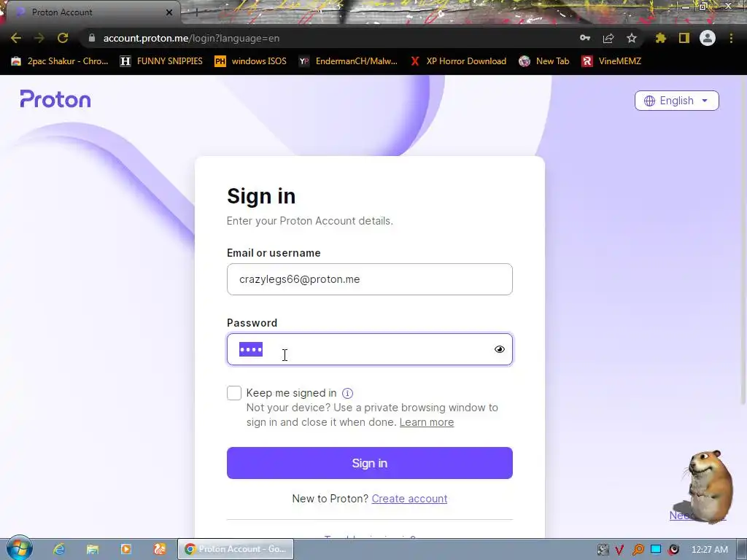Viewport: 747px width, 560px height.
Task: Check the Keep me signed in box
Action: pyautogui.click(x=234, y=393)
